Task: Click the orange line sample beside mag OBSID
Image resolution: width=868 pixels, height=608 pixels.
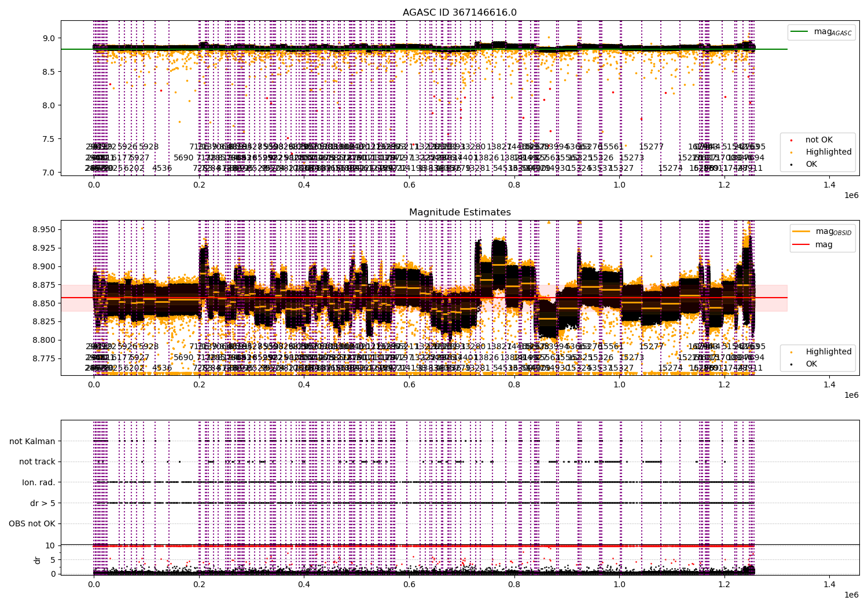Action: click(801, 232)
